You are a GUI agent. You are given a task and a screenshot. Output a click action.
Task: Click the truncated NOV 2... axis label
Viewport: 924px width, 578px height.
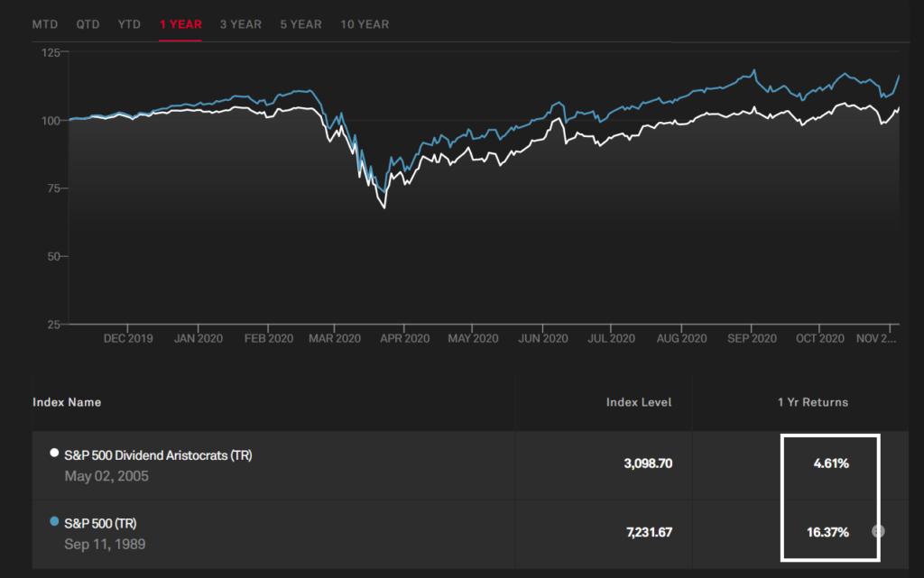tap(876, 339)
